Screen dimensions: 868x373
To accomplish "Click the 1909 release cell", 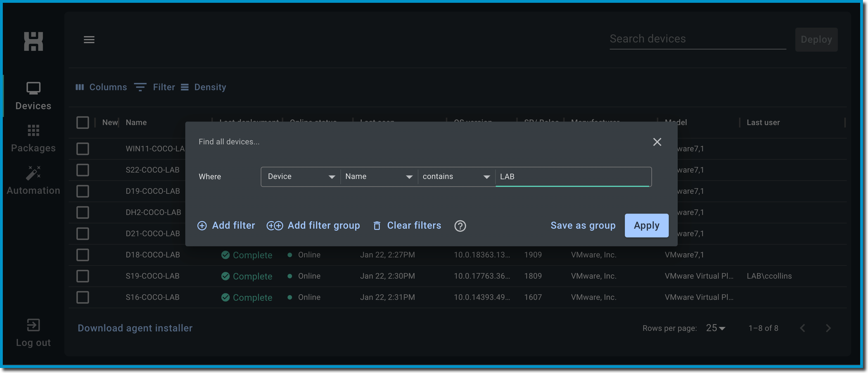I will tap(533, 255).
